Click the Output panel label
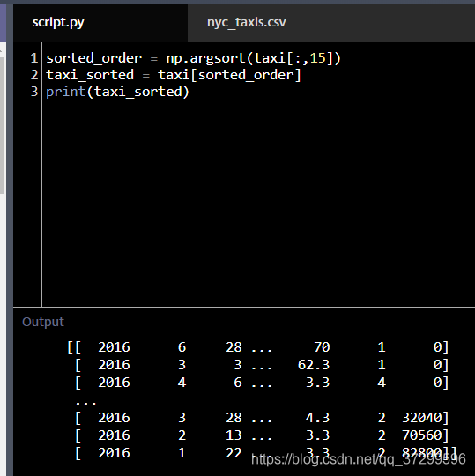This screenshot has height=476, width=475. 43,322
